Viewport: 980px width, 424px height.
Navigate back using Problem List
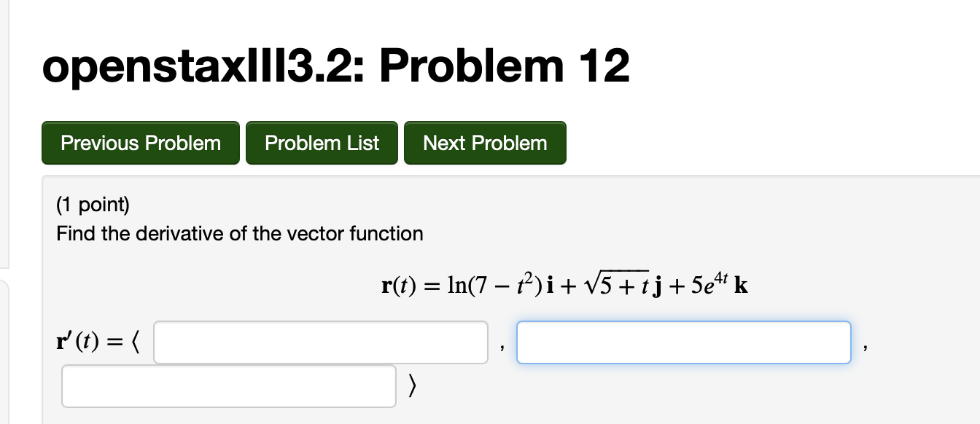(322, 143)
